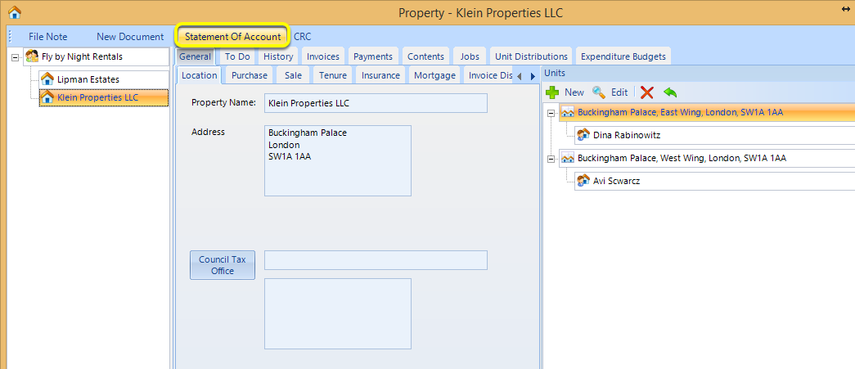Click the New label in Units toolbar
This screenshot has height=369, width=855.
coord(574,92)
